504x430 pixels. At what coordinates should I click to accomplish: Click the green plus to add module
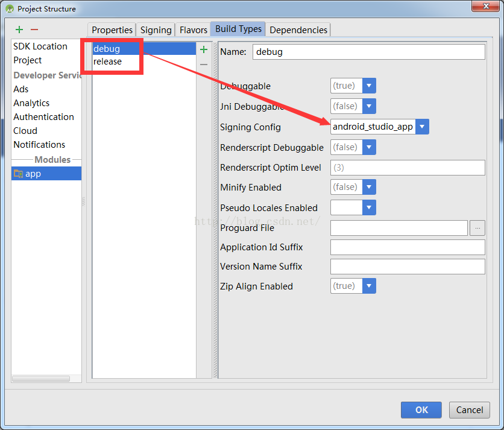(19, 30)
